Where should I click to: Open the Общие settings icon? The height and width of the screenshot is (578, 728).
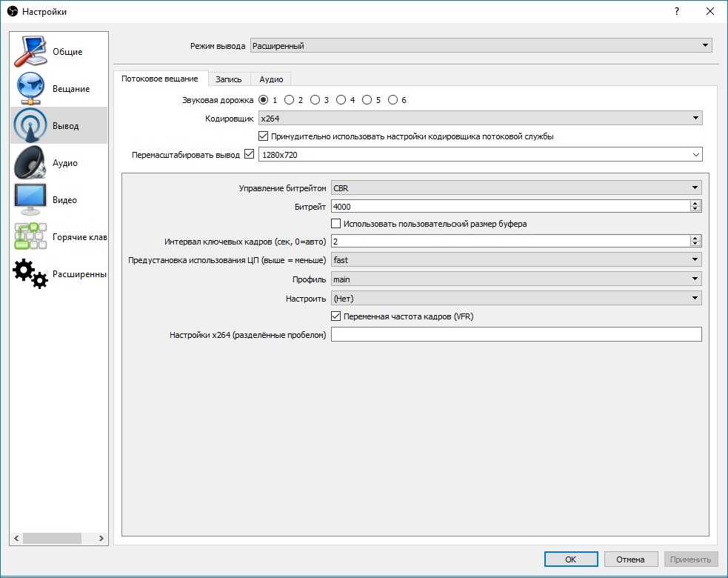point(30,51)
